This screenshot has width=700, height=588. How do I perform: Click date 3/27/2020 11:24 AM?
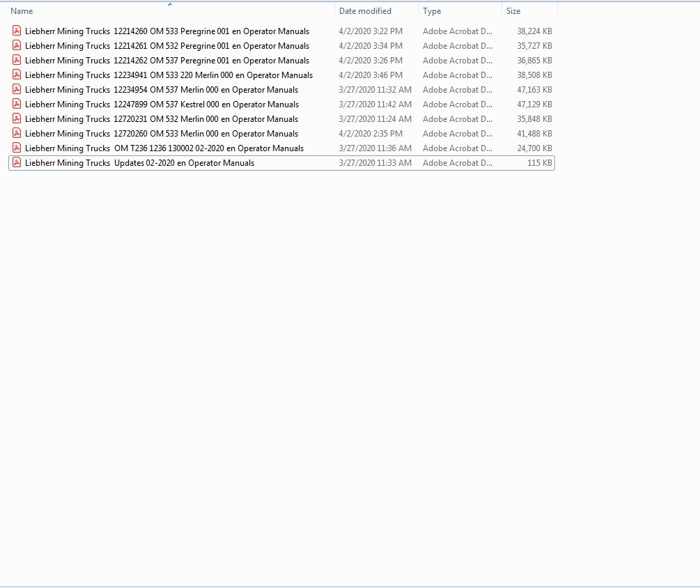point(375,119)
